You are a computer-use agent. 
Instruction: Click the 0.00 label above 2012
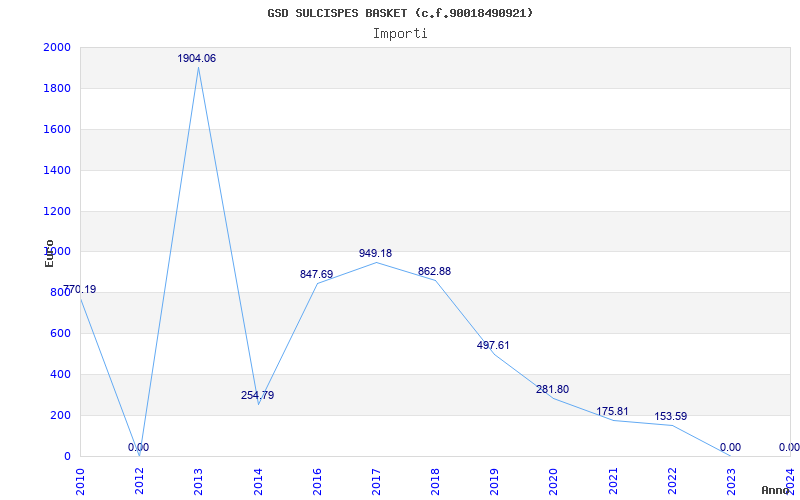[x=138, y=447]
